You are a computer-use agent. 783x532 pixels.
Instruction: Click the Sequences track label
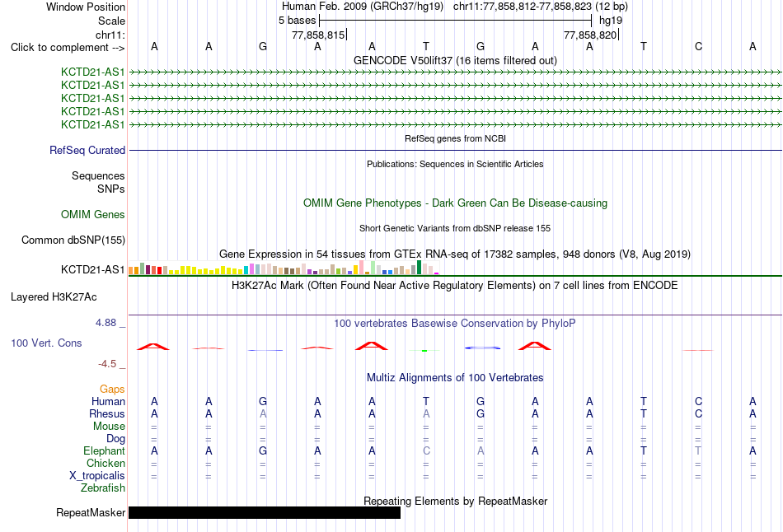click(x=98, y=175)
